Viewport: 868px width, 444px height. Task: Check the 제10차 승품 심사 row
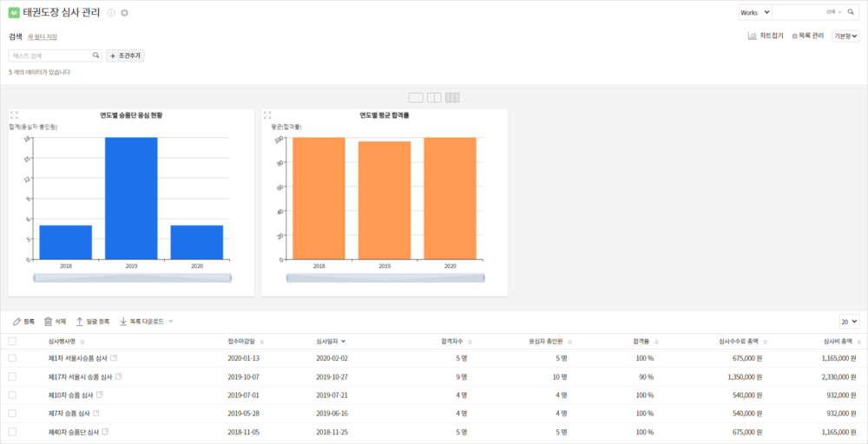[x=12, y=395]
